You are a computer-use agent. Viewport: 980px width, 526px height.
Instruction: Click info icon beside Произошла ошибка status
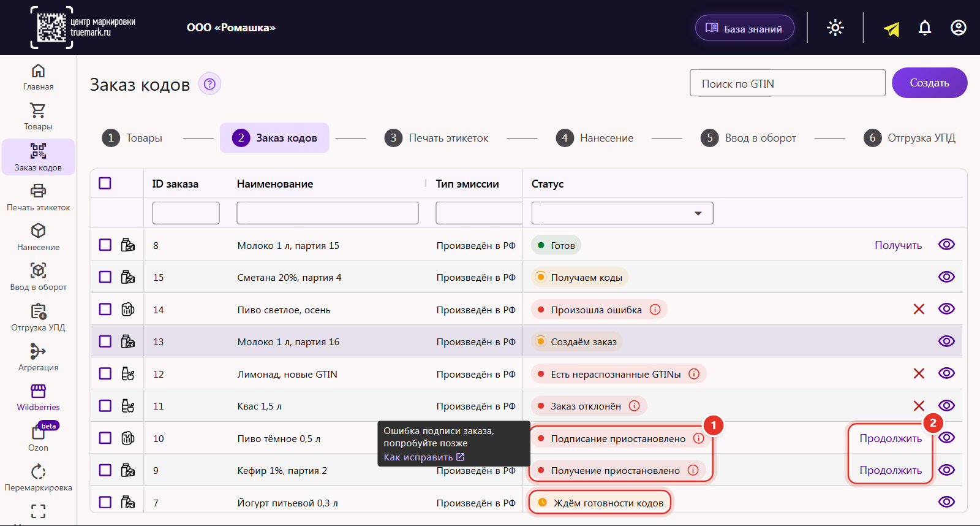(655, 310)
